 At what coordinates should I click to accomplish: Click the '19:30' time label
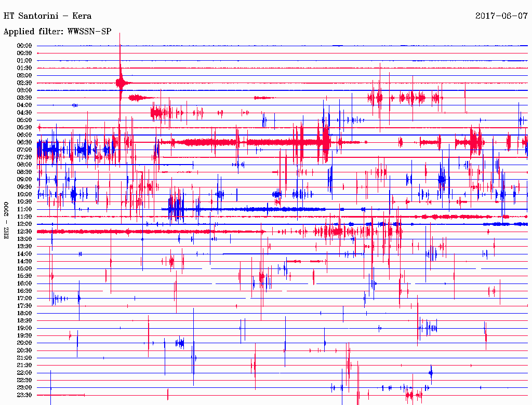(x=24, y=336)
